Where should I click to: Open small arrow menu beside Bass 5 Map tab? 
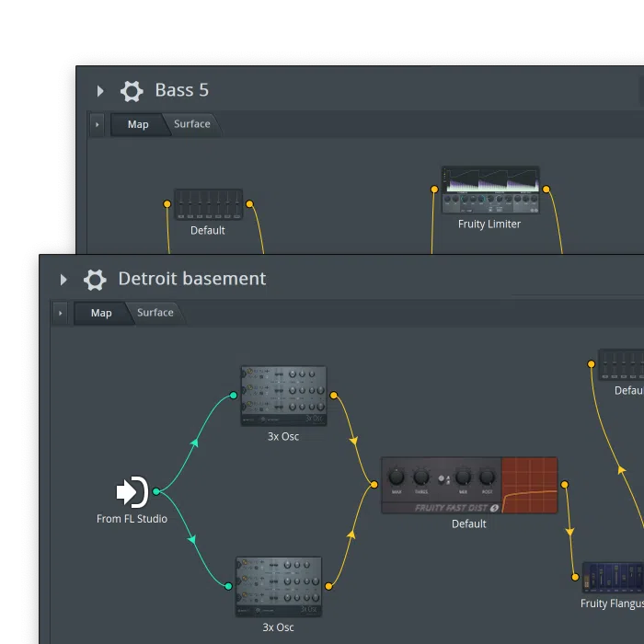pyautogui.click(x=97, y=124)
